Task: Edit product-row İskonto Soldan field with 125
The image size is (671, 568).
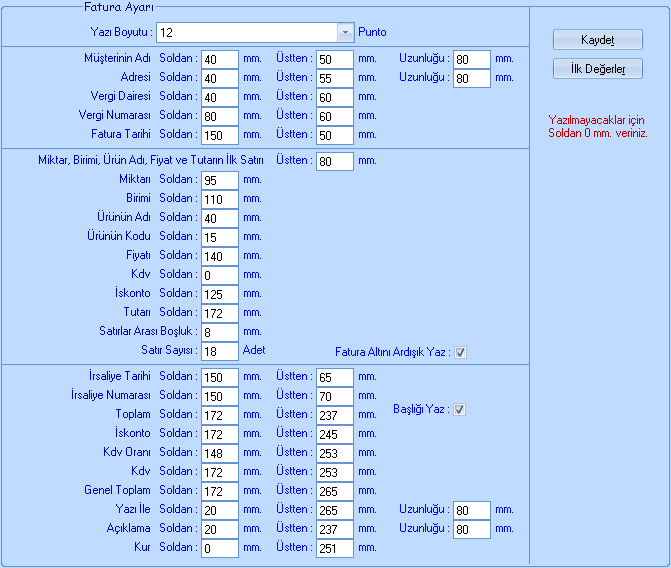Action: [220, 294]
